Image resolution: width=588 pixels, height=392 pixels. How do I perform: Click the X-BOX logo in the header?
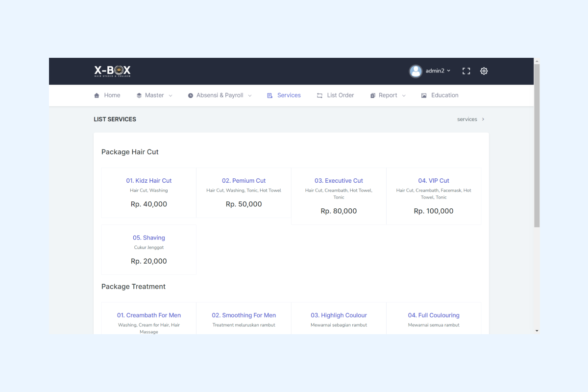[x=112, y=71]
